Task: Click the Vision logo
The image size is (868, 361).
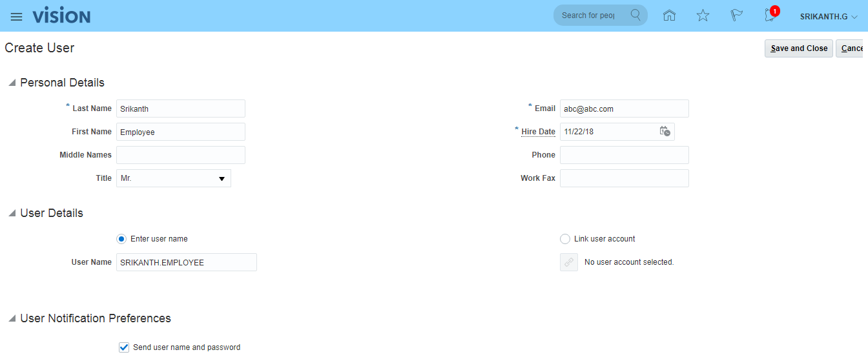Action: [x=61, y=16]
